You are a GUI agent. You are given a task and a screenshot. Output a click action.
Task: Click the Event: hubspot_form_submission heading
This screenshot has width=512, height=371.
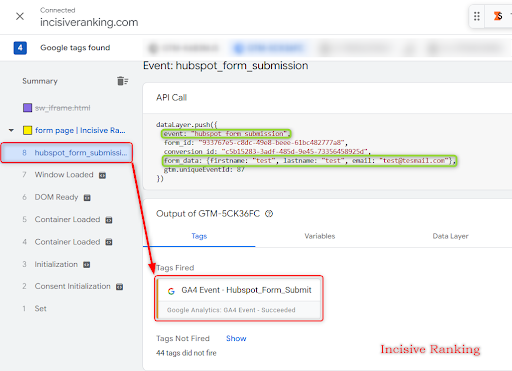[x=225, y=66]
